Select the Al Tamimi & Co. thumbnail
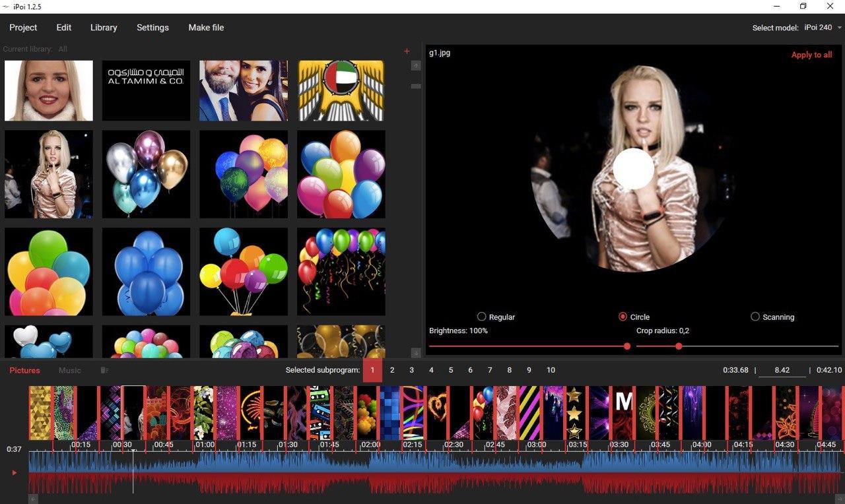845x504 pixels. (x=146, y=90)
